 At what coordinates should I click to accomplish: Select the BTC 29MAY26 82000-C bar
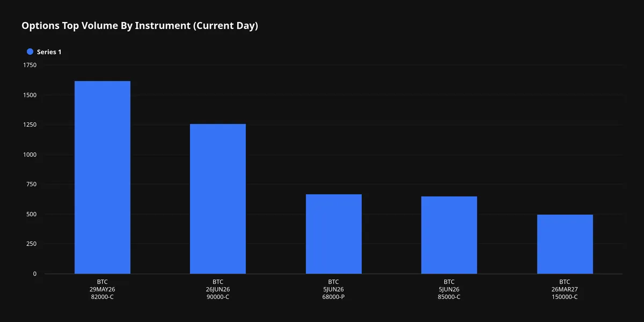click(x=103, y=177)
